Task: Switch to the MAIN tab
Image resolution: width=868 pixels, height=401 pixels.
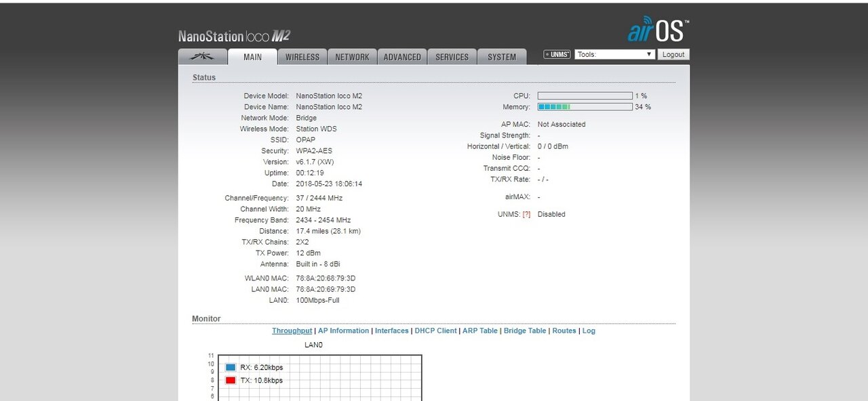Action: click(x=252, y=57)
